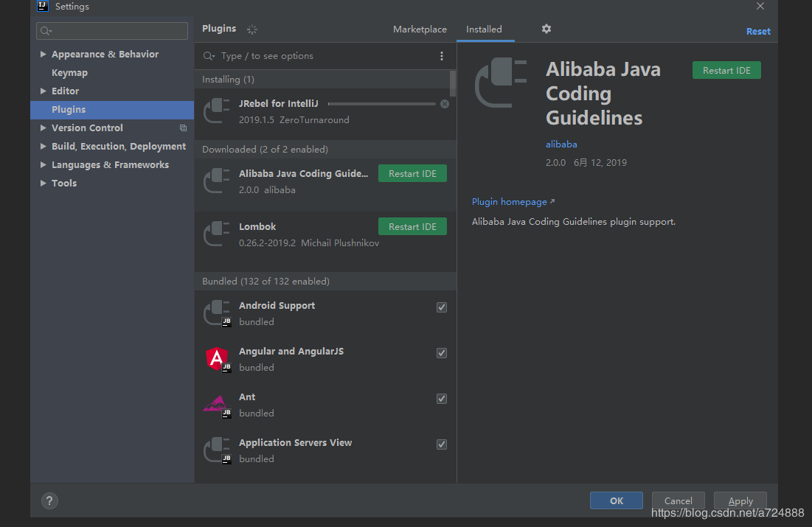Click the Cancel button
The height and width of the screenshot is (527, 812).
pos(678,500)
